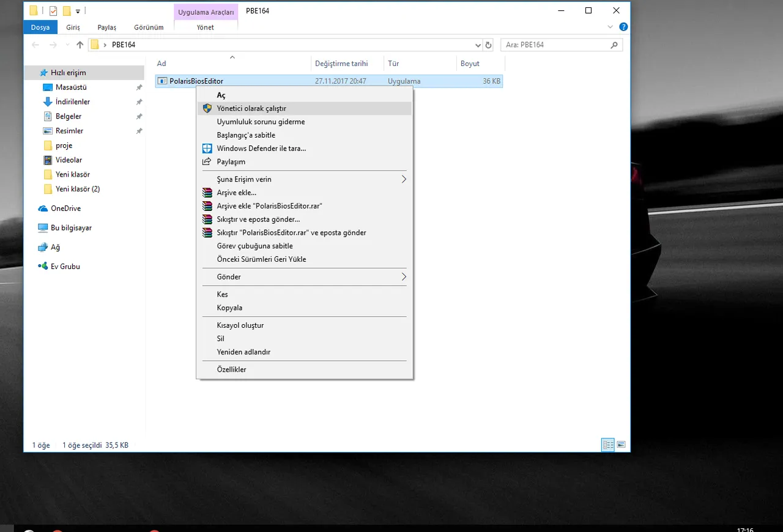Image resolution: width=783 pixels, height=532 pixels.
Task: Click the chevron before PBE164 in address bar
Action: pyautogui.click(x=105, y=45)
